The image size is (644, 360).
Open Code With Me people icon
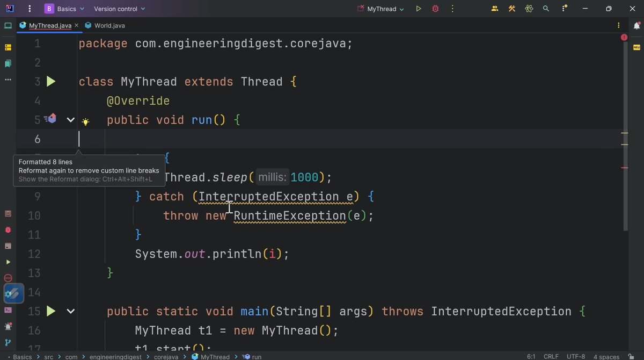(495, 9)
